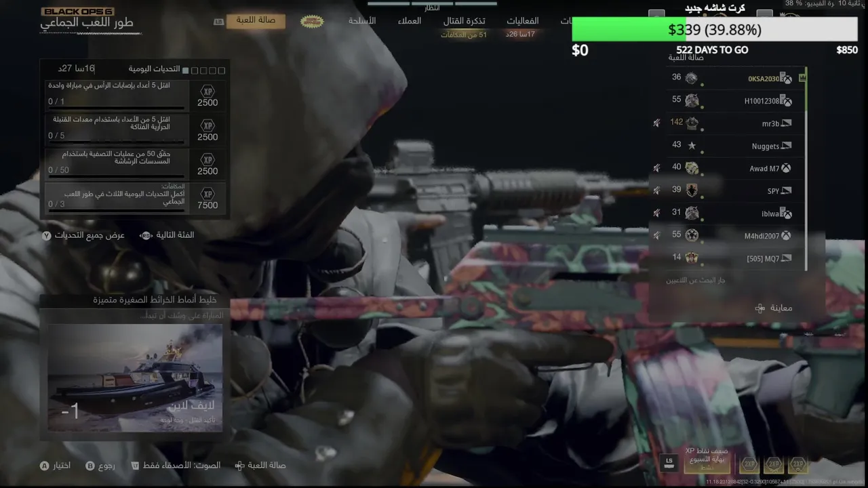868x488 pixels.
Task: Click the rank emblem of 0KSA2030
Action: [x=691, y=78]
